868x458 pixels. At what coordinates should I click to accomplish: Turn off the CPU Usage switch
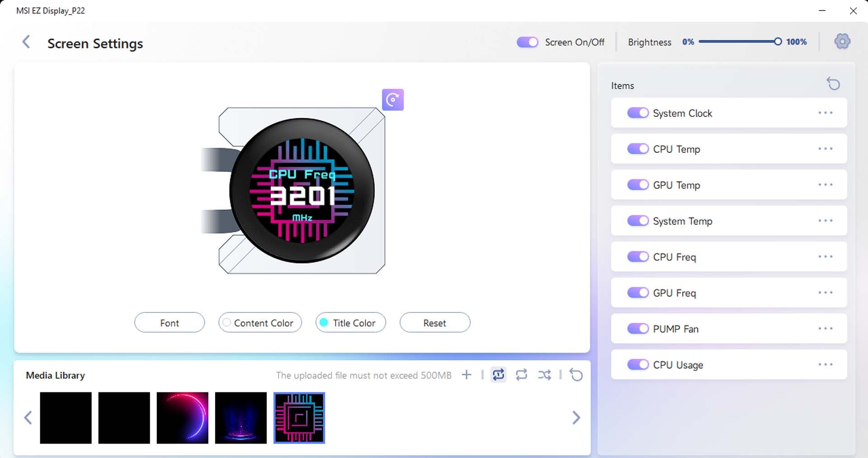point(638,364)
